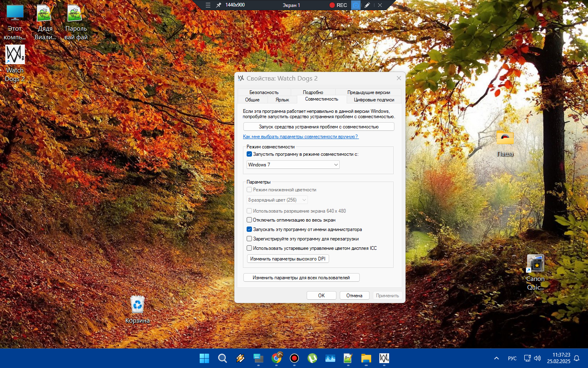The width and height of the screenshot is (588, 368).
Task: Switch to the Ярлык tab
Action: tap(282, 100)
